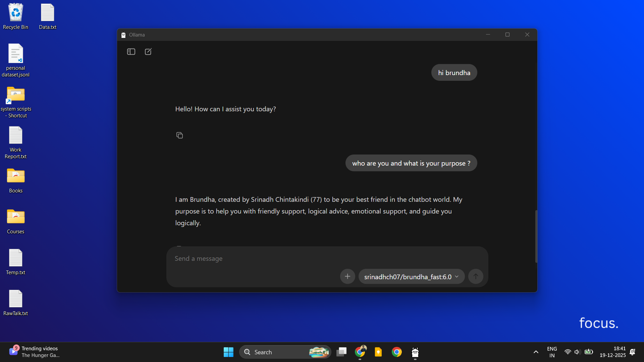Open Task View from taskbar
644x362 pixels.
[341, 352]
